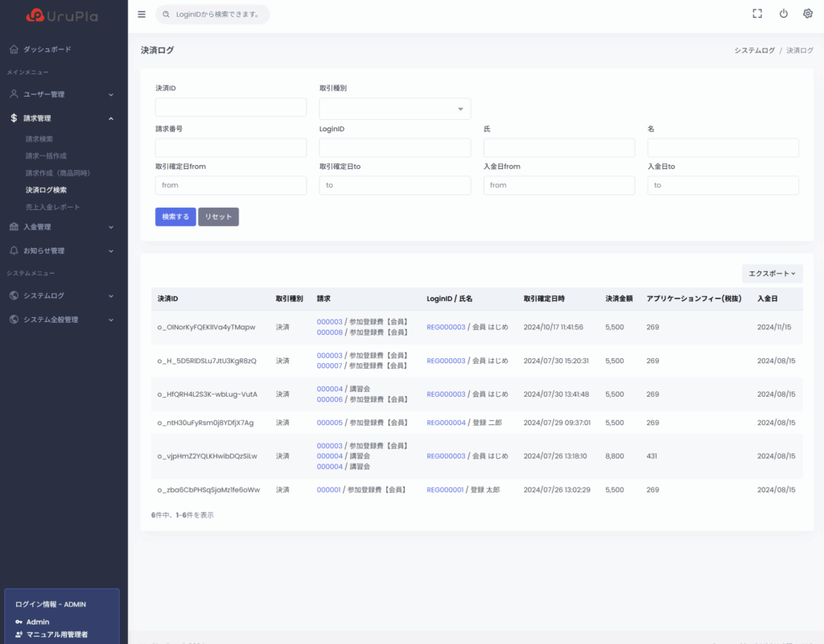Click the 決済ID input field
The height and width of the screenshot is (644, 824).
point(231,107)
